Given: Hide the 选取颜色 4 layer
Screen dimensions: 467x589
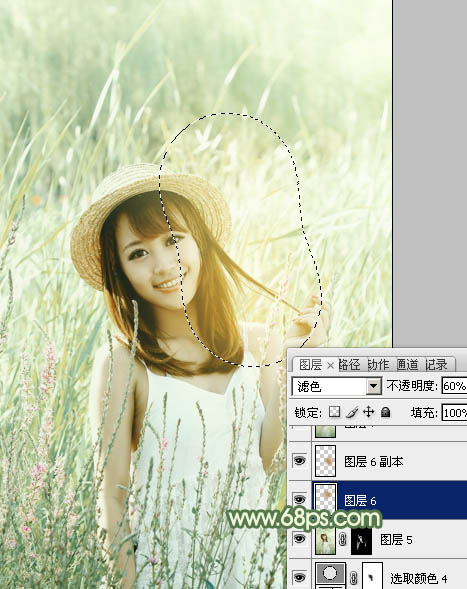Looking at the screenshot, I should [x=299, y=577].
